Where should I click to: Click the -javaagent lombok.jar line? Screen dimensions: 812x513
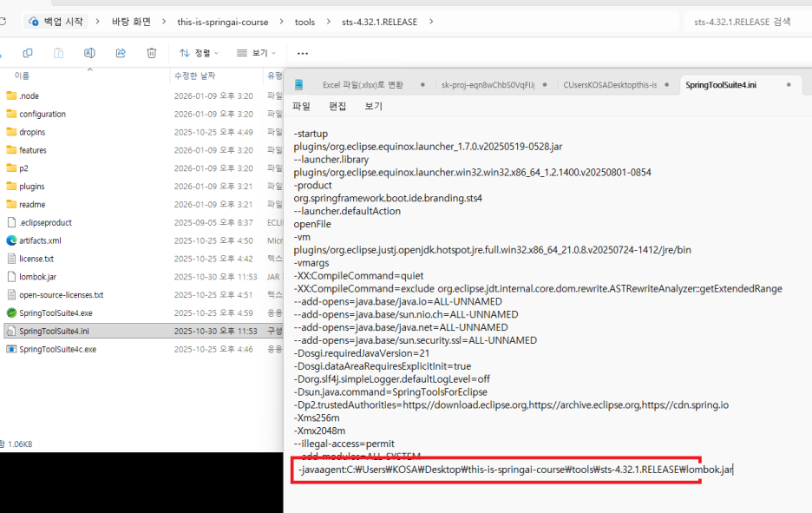pyautogui.click(x=516, y=470)
